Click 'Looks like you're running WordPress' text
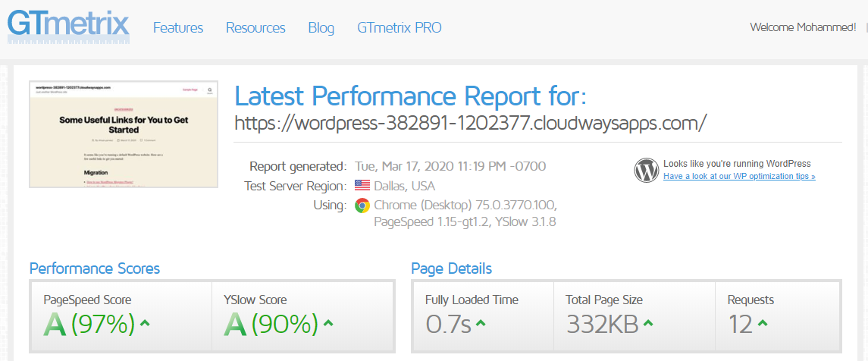This screenshot has height=361, width=868. [x=737, y=164]
